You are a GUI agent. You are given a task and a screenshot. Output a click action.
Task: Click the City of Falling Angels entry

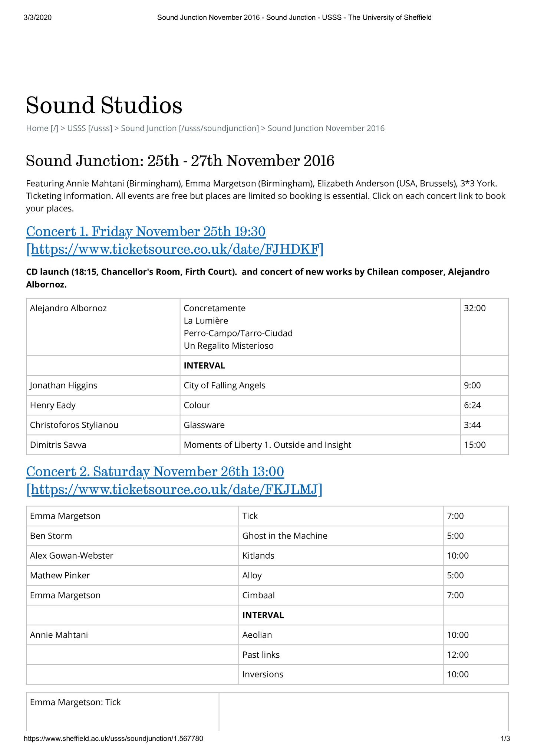pyautogui.click(x=224, y=385)
